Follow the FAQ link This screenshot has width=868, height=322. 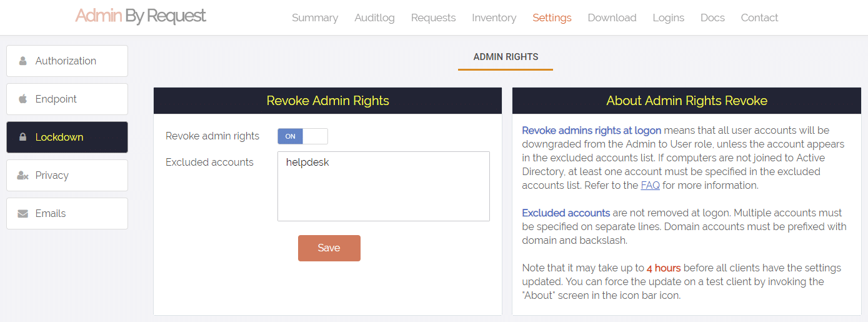(x=650, y=185)
